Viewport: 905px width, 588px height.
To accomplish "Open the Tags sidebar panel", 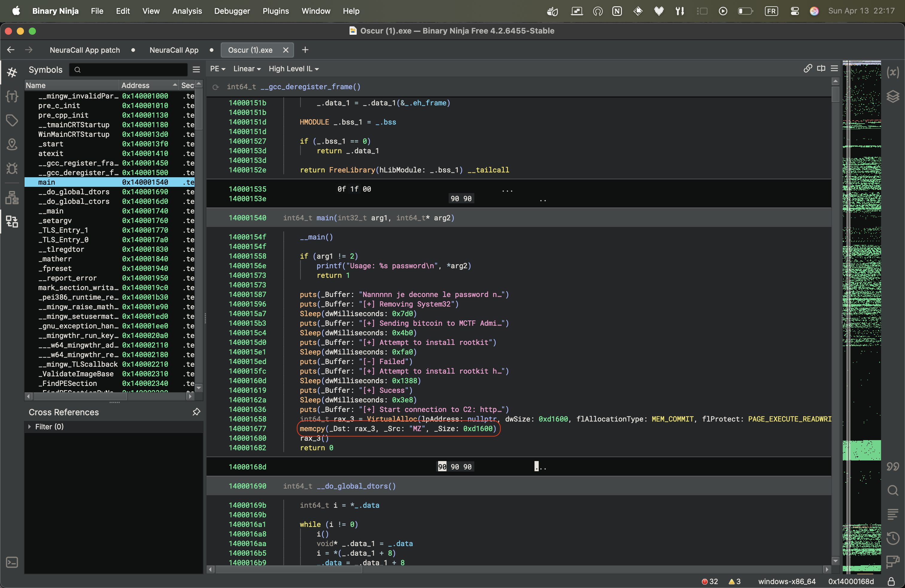I will (12, 121).
